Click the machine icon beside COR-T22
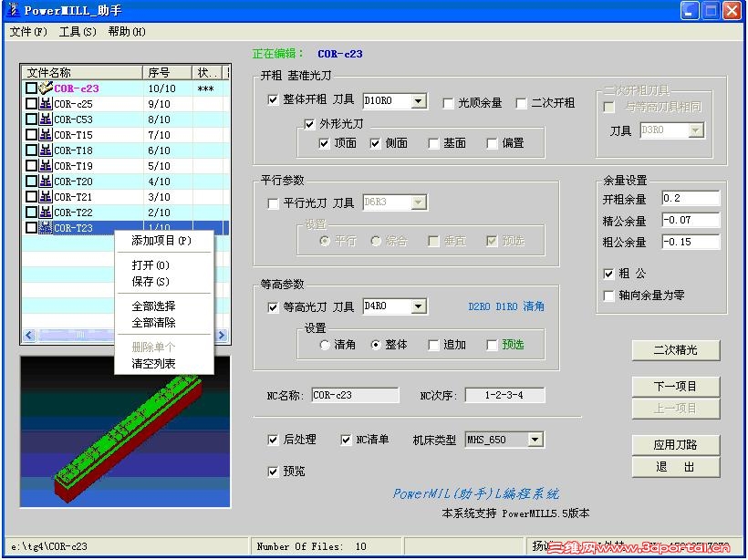The height and width of the screenshot is (560, 748). (46, 212)
